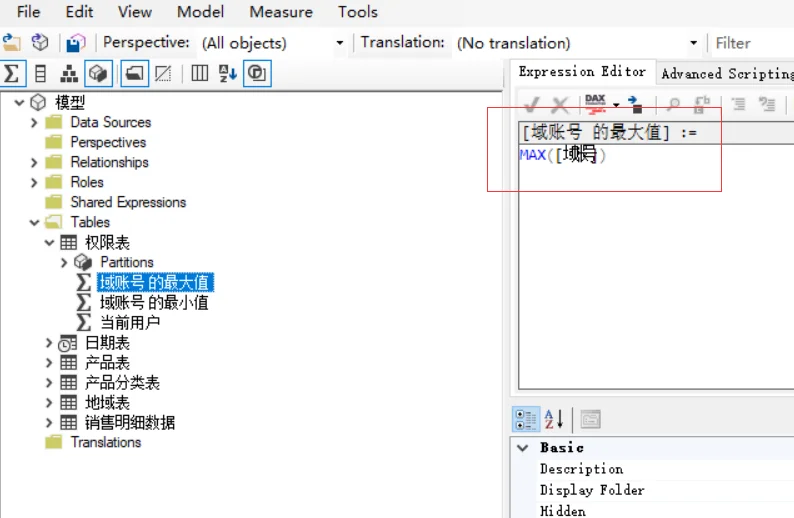Click the save model icon
Viewport: 794px width, 518px height.
pos(75,43)
